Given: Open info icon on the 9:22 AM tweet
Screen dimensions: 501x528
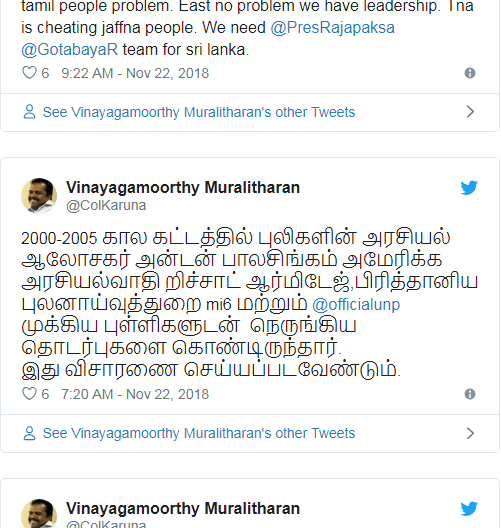Looking at the screenshot, I should click(470, 73).
